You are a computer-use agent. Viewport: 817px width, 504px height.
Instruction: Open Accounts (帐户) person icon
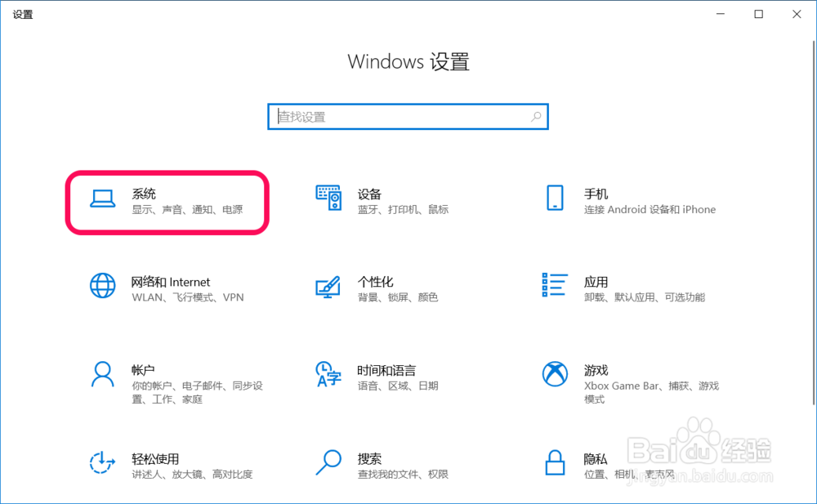pos(102,374)
